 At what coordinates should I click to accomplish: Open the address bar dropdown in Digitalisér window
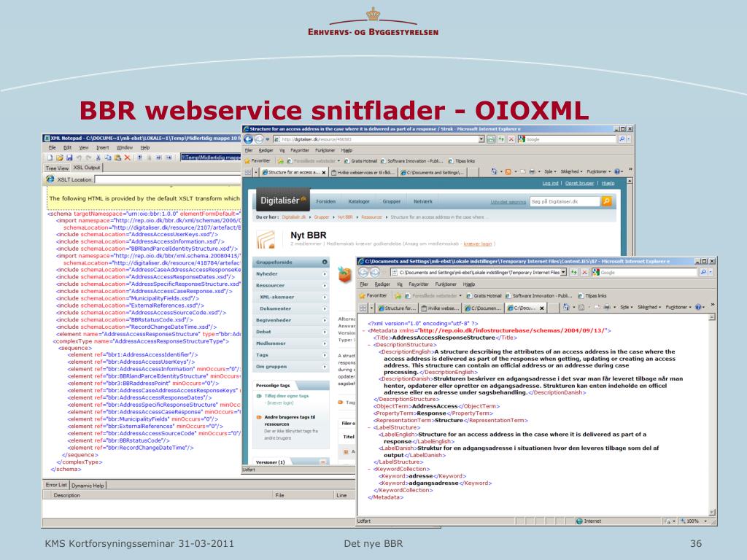tap(481, 139)
